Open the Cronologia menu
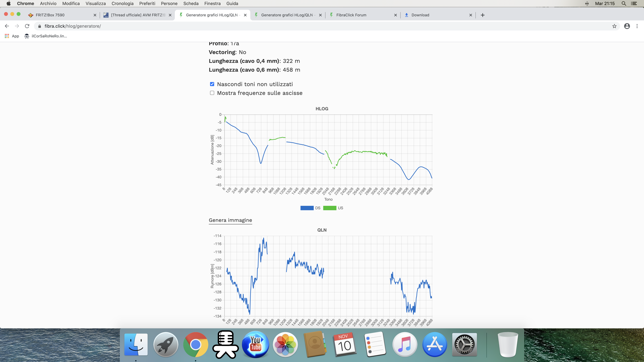Viewport: 644px width, 362px height. tap(122, 3)
